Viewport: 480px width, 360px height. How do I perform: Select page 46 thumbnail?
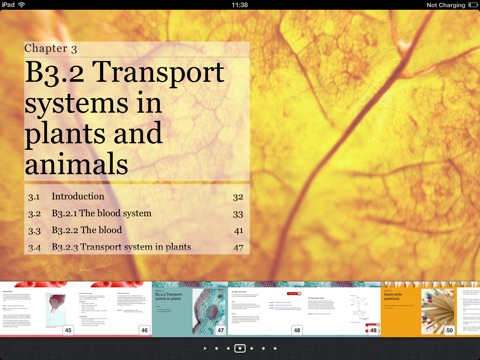tap(114, 309)
